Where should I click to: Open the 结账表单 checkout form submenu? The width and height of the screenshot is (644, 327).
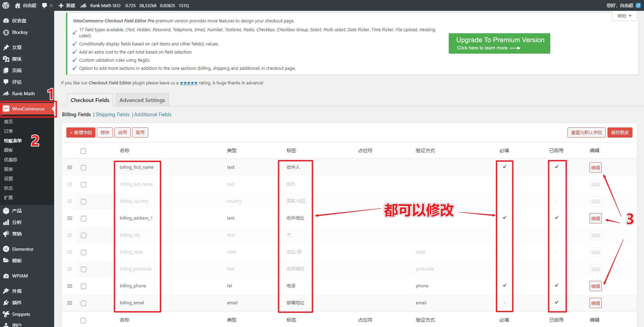(x=13, y=141)
